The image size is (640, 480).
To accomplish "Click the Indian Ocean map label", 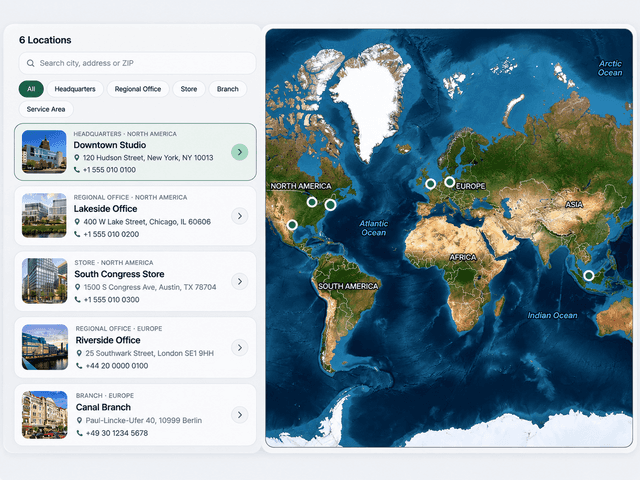I will pos(552,316).
